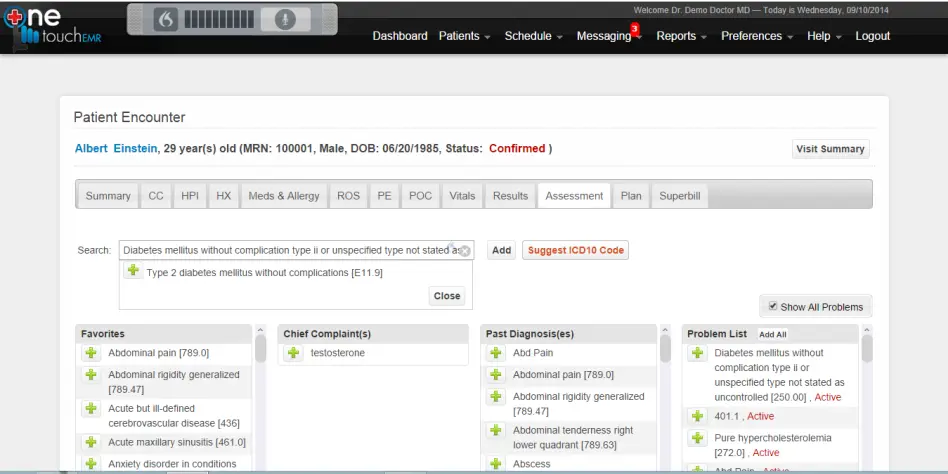Go to the Dashboard
The image size is (948, 474).
[x=400, y=36]
